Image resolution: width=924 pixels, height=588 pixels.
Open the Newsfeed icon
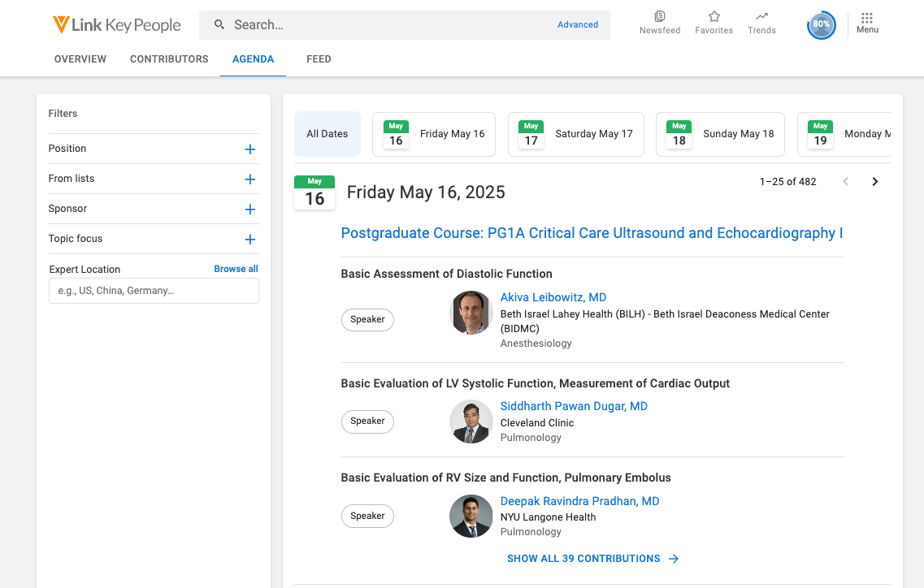[659, 17]
